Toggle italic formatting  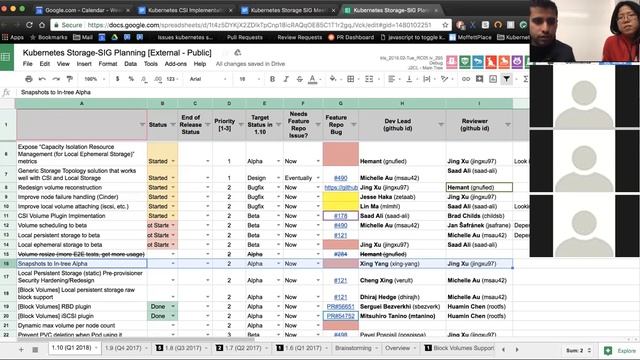pyautogui.click(x=286, y=79)
